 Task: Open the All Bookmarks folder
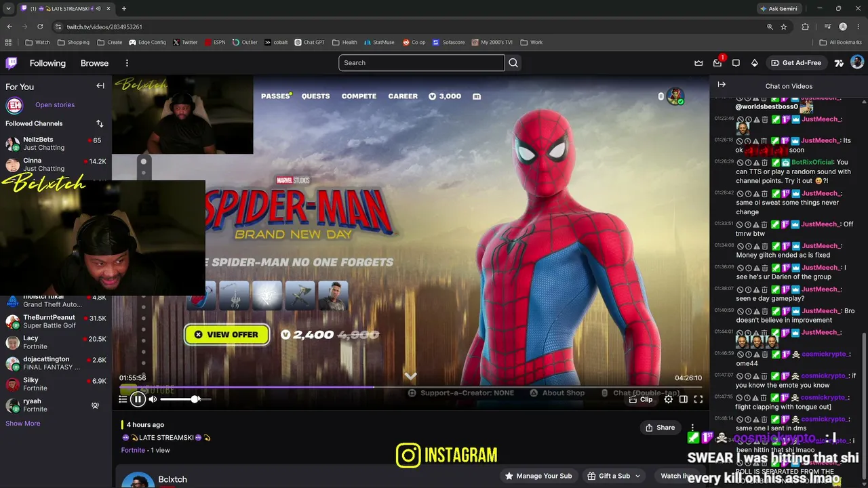tap(840, 42)
